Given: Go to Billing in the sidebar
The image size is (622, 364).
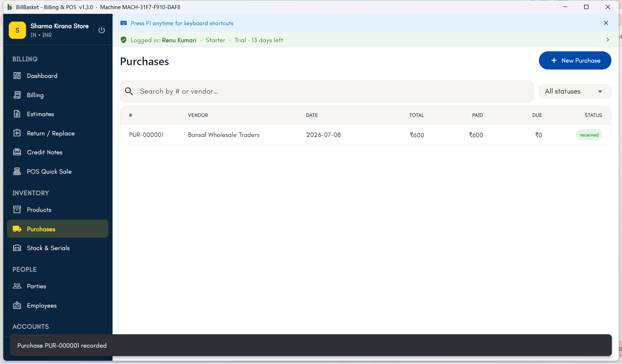Looking at the screenshot, I should point(58,95).
